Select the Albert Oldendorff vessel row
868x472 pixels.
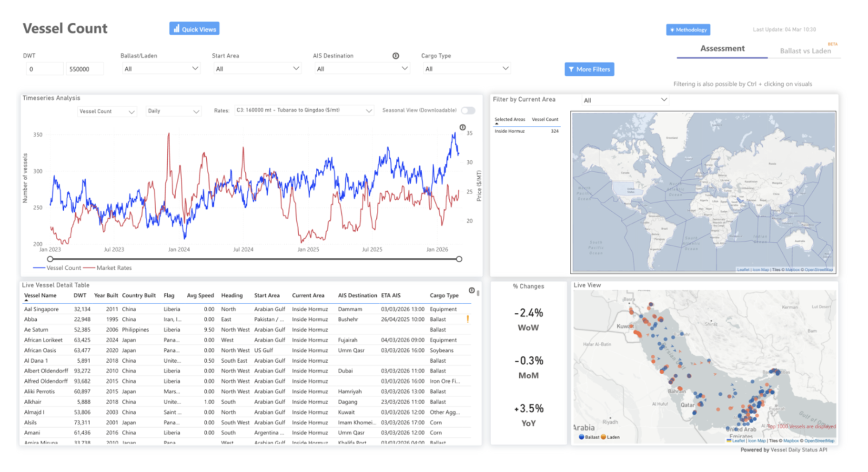pos(247,371)
